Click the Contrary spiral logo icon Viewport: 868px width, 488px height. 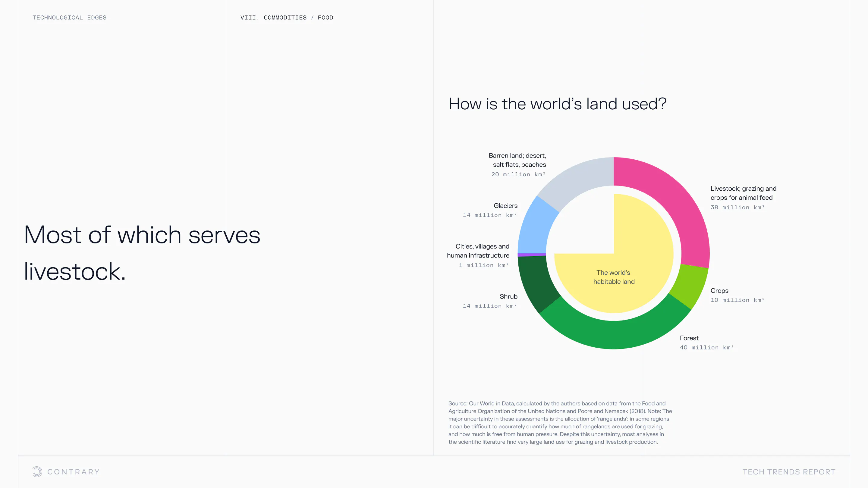37,471
